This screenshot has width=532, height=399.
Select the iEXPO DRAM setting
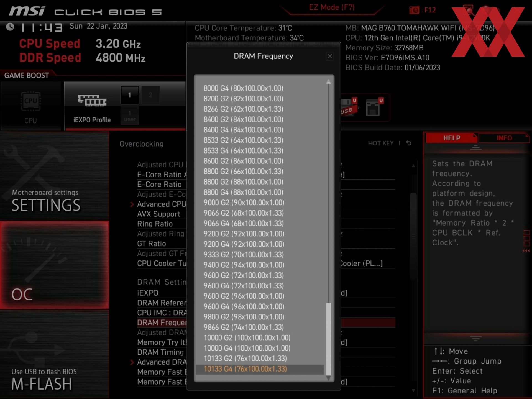[148, 293]
